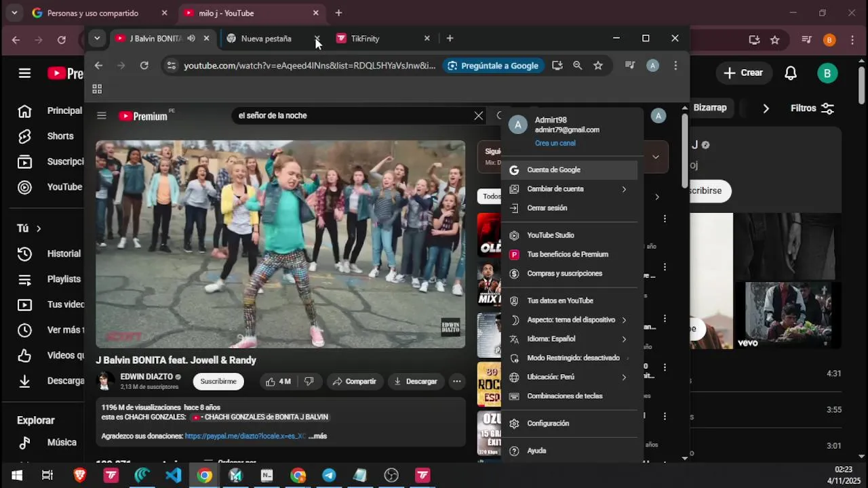Open Chrome profile A in front toolbar

652,66
